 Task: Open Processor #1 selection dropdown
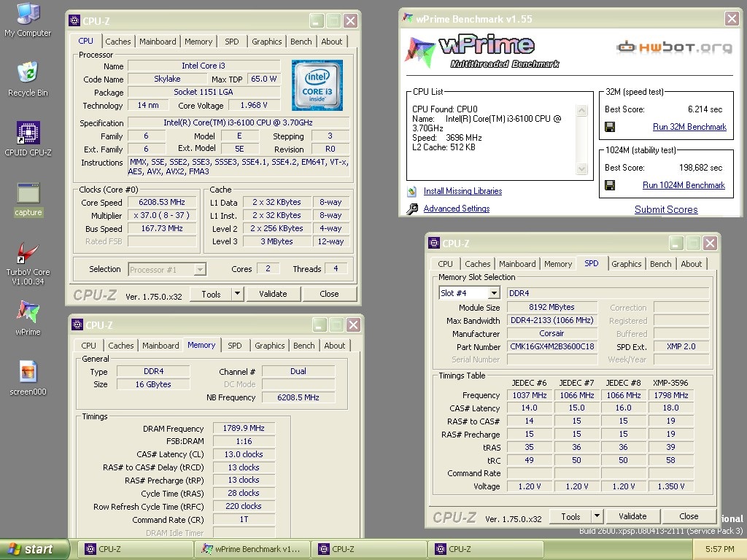200,270
